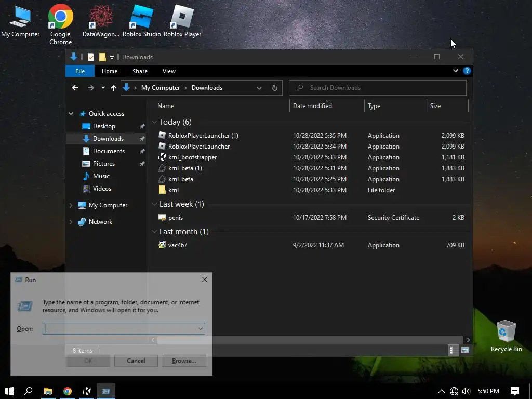Open the File menu tab

(x=80, y=71)
